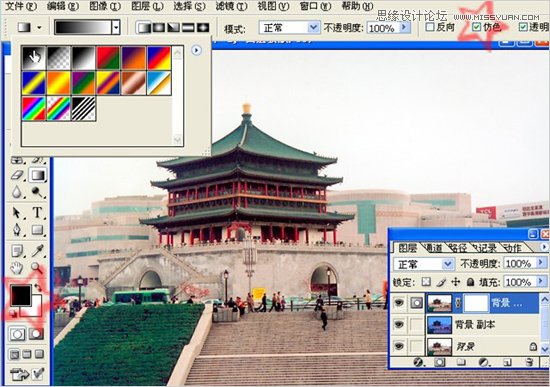Screen dimensions: 550x387
Task: Hide the locked bottom 背景 layer
Action: (399, 346)
